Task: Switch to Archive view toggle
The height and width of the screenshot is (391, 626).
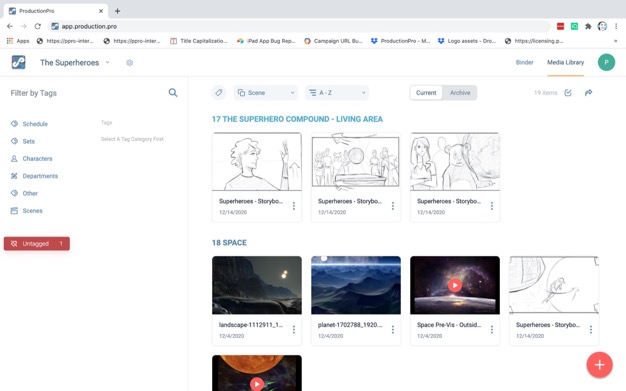Action: (460, 93)
